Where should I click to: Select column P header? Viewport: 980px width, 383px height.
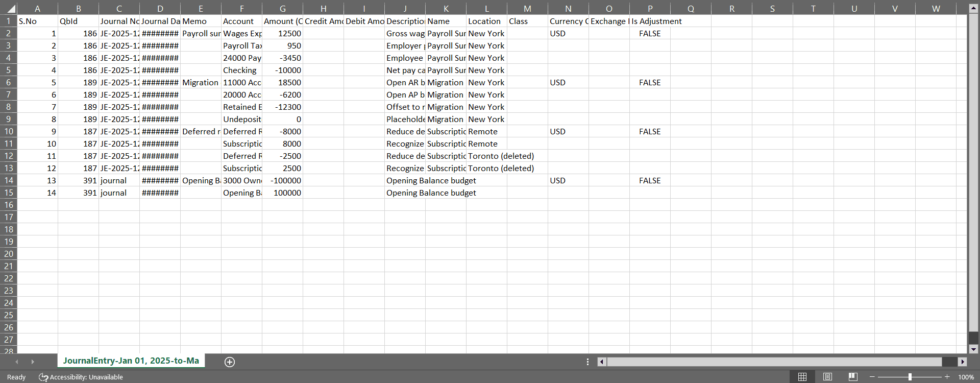click(x=650, y=9)
